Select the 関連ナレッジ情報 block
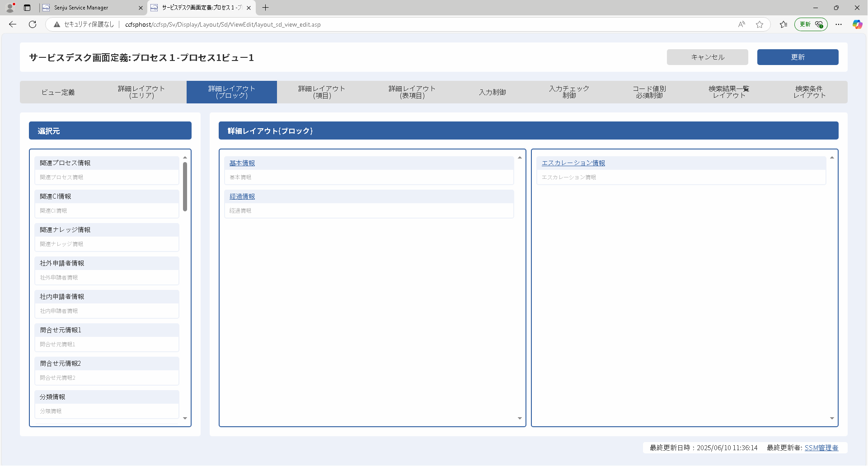 (107, 237)
